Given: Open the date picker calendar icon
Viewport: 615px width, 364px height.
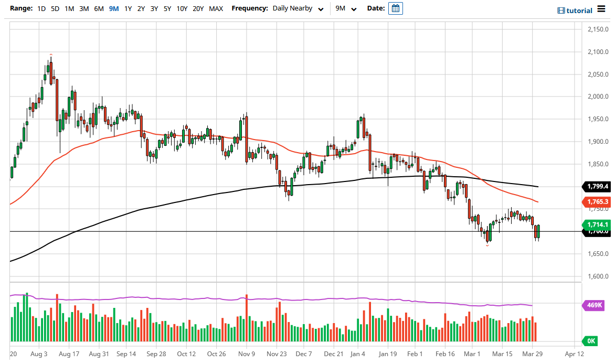Looking at the screenshot, I should pyautogui.click(x=395, y=8).
